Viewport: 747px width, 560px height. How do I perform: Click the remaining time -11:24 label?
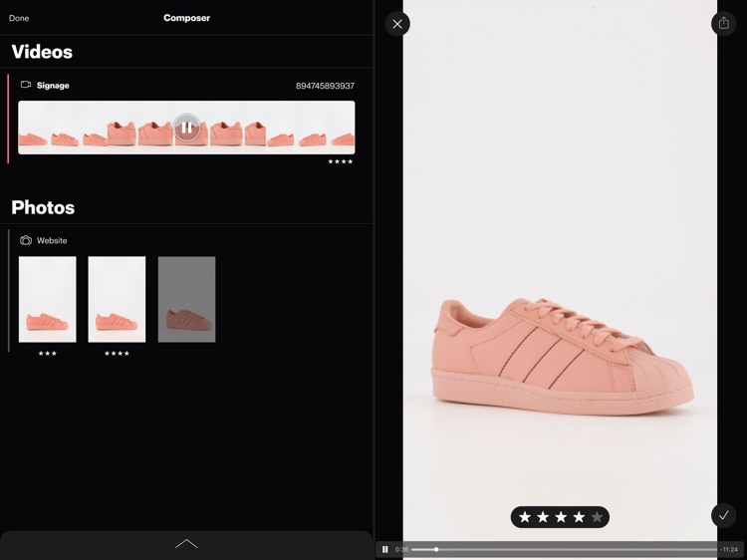point(729,549)
